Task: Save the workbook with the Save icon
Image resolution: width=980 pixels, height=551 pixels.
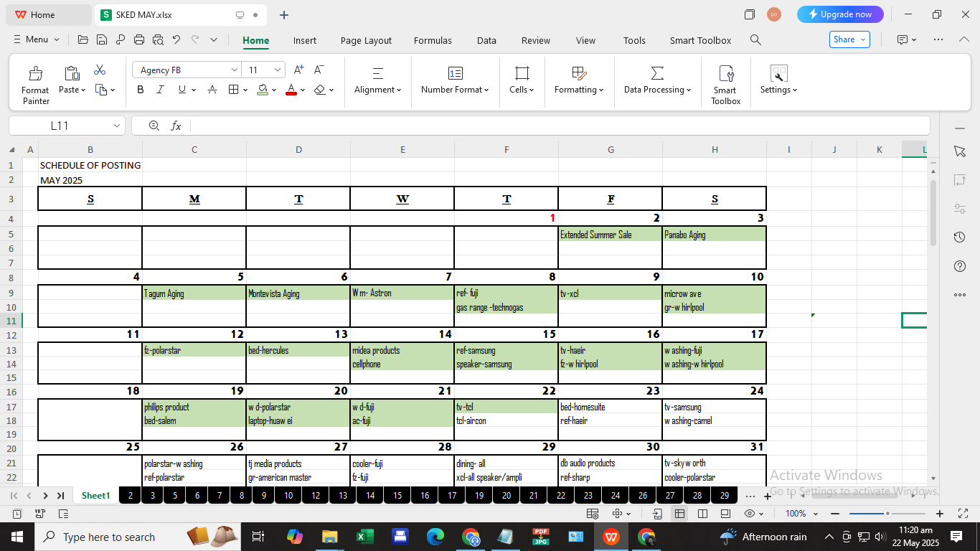Action: point(102,40)
